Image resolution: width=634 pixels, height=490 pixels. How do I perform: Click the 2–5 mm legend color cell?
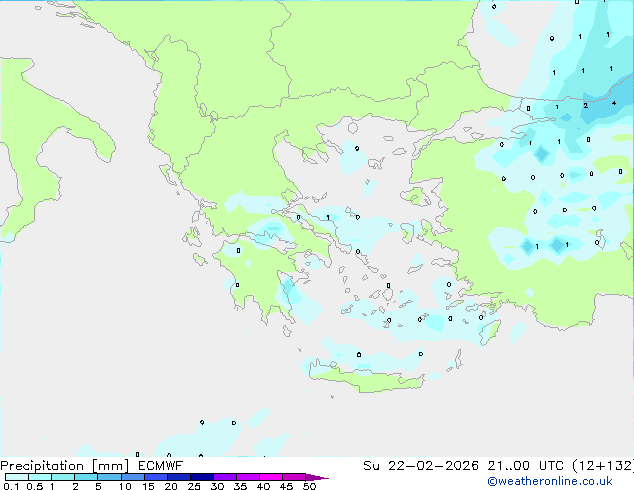[x=86, y=477]
